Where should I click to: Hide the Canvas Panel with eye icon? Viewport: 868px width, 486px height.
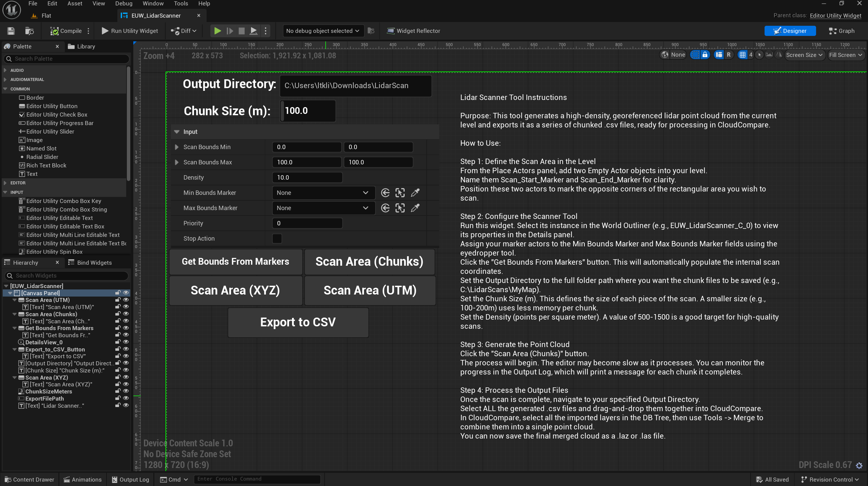pyautogui.click(x=126, y=293)
